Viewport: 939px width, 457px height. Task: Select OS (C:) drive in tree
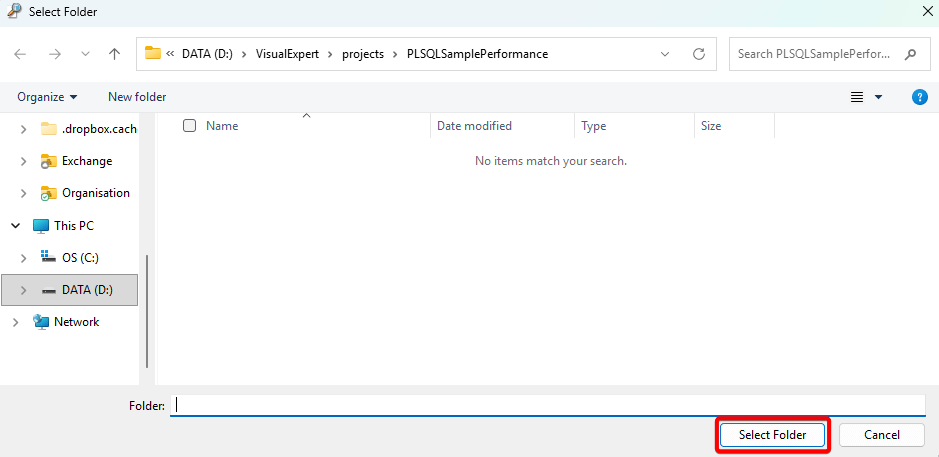69,258
